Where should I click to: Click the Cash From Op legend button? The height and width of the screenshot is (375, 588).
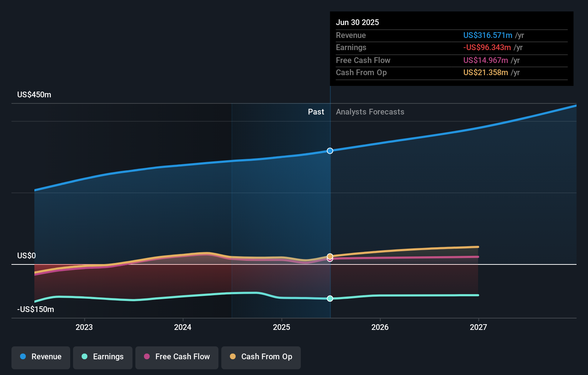[261, 357]
